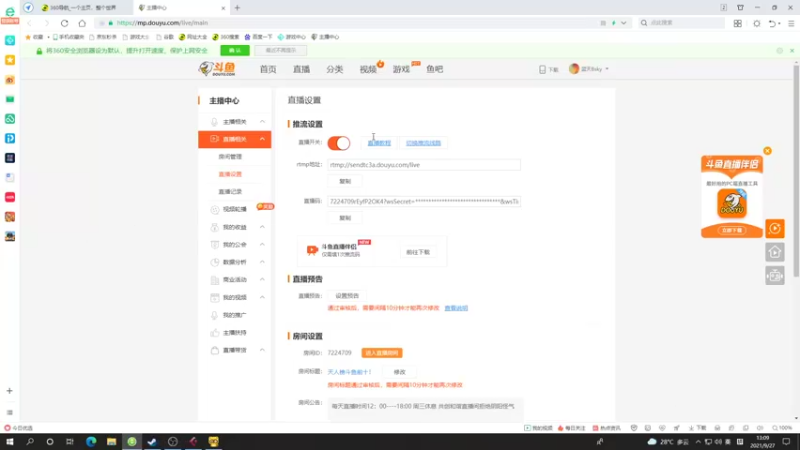
Task: Click the orange play floating side icon
Action: 775,229
